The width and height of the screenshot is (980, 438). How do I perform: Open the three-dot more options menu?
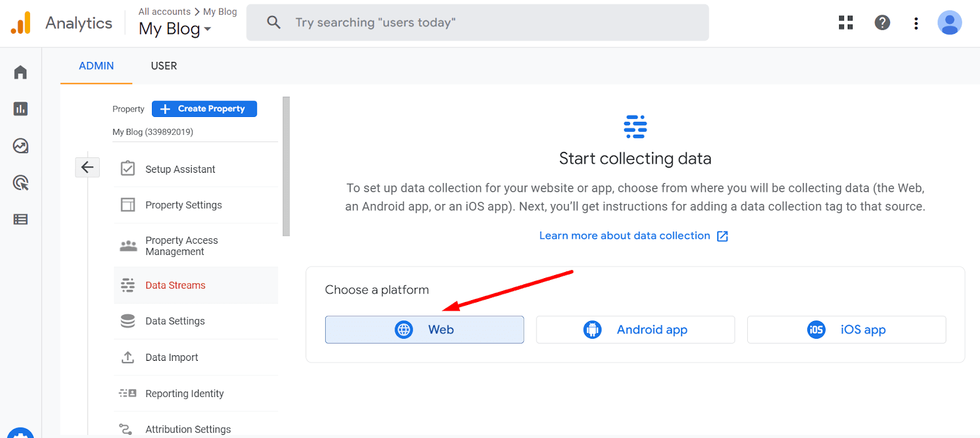(x=916, y=23)
